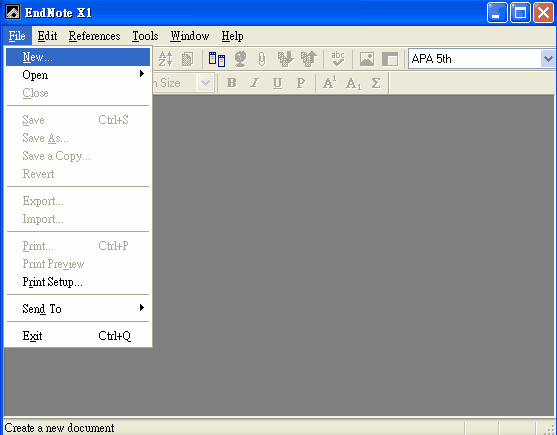Click the EndNote X1 title bar icon
The height and width of the screenshot is (435, 557).
13,12
